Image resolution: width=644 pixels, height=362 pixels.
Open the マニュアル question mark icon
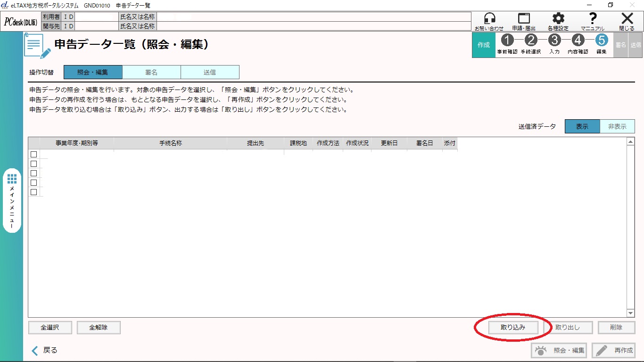[x=593, y=19]
